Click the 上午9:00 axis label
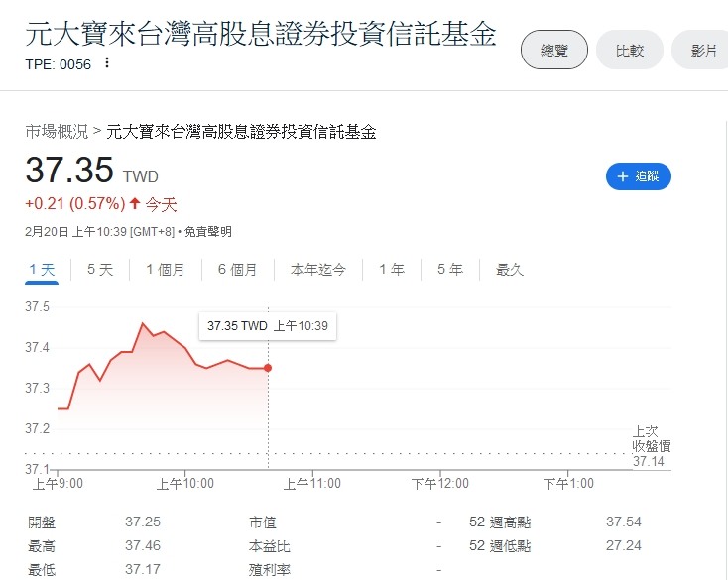 58,484
